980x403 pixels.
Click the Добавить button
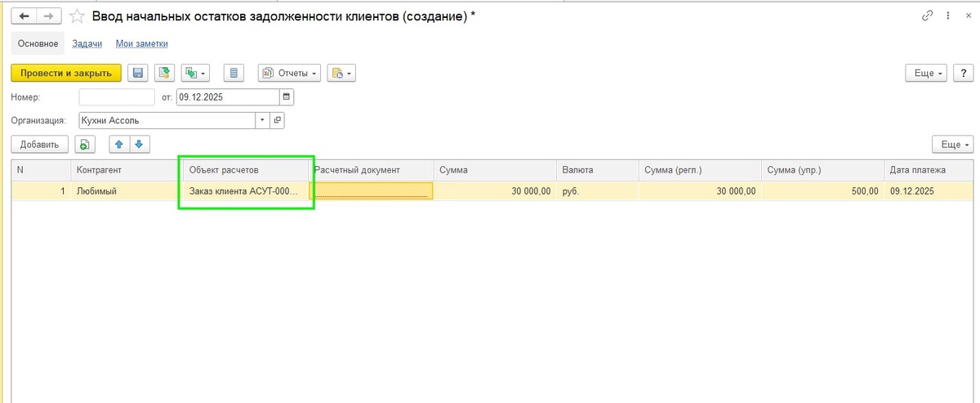click(39, 145)
